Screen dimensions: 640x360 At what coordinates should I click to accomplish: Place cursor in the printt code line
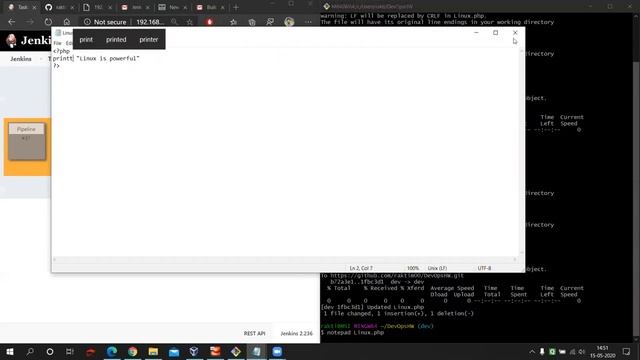[x=96, y=58]
